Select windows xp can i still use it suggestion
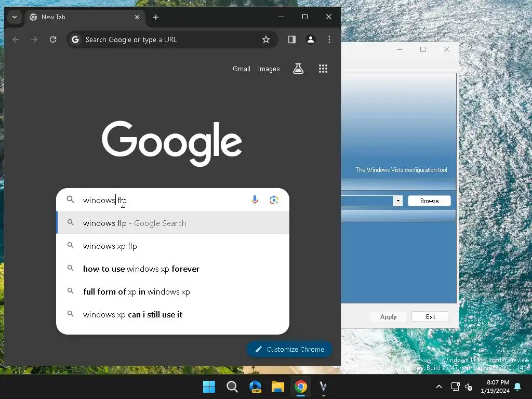Screen dimensions: 532x399 click(x=172, y=314)
